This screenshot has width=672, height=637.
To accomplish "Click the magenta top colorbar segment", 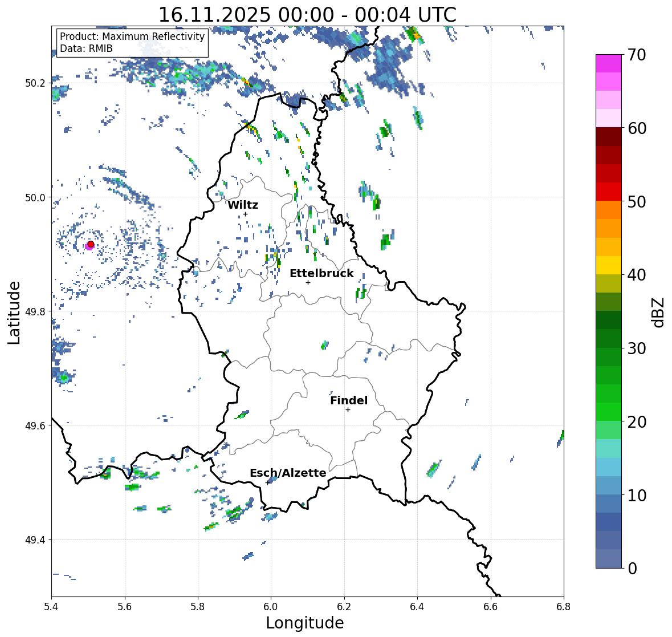I will [x=609, y=63].
